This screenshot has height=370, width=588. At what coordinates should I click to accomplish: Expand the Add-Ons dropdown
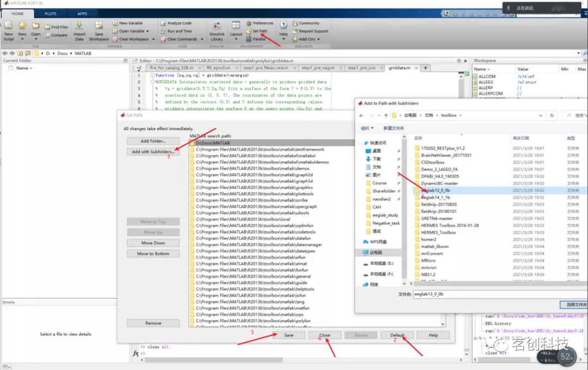[x=318, y=39]
